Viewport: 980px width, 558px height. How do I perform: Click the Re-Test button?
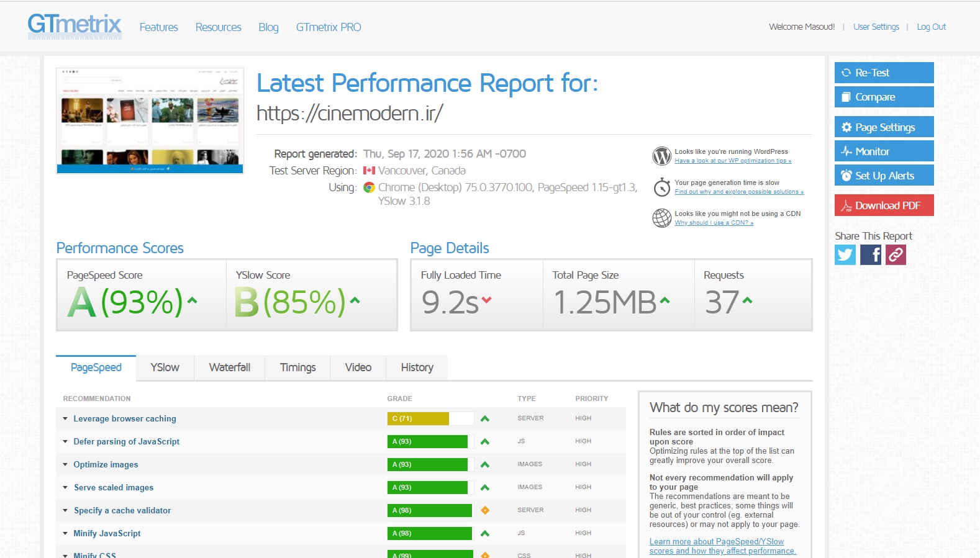884,73
